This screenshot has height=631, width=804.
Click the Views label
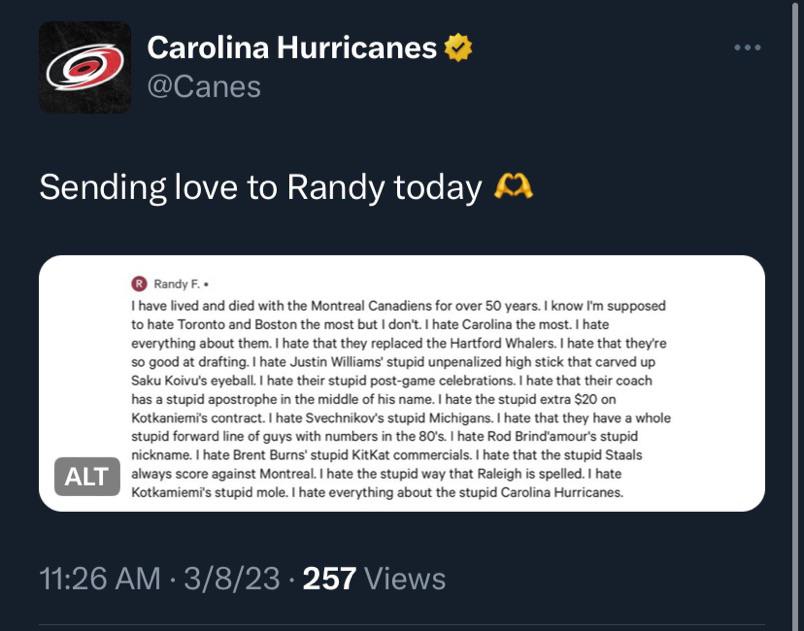(405, 578)
